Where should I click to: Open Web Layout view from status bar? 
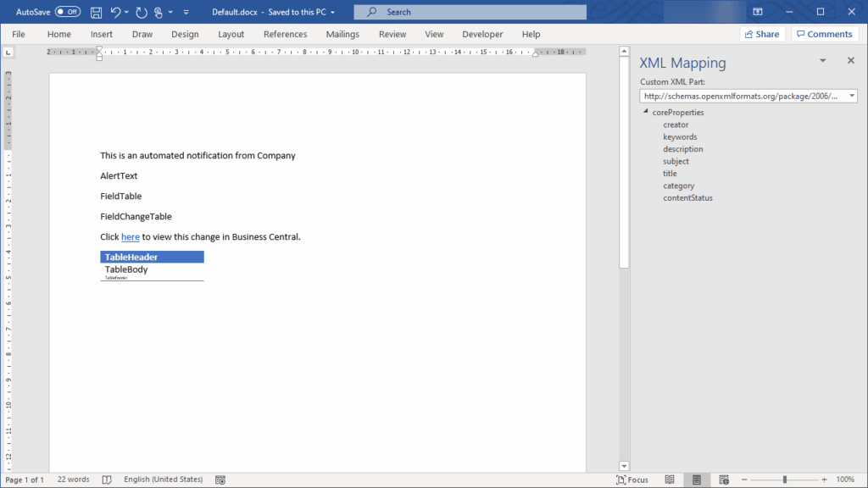click(x=725, y=479)
